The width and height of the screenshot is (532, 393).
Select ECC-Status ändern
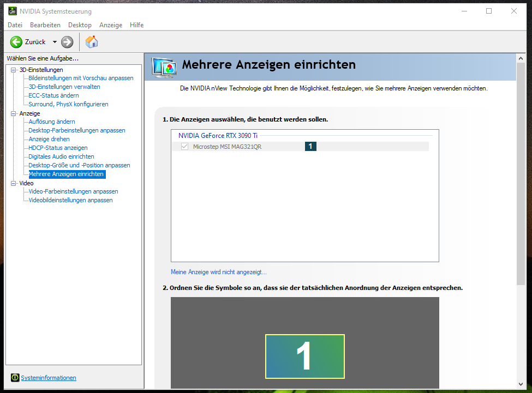(x=53, y=95)
